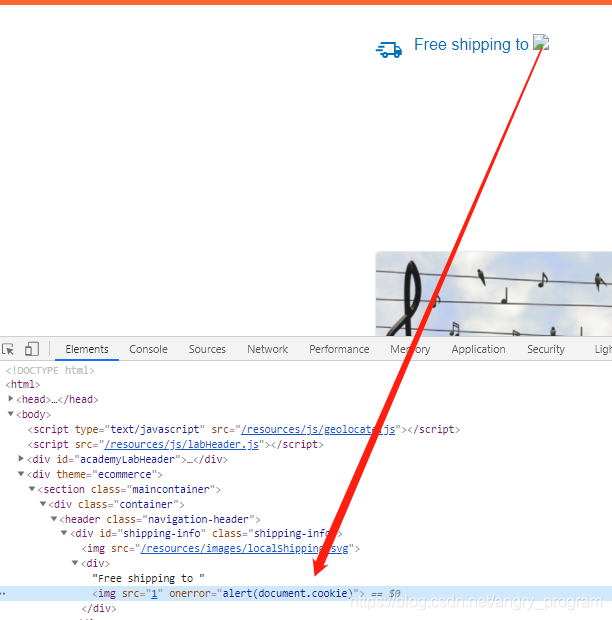The height and width of the screenshot is (620, 612).
Task: Click the delivery truck shipping icon
Action: click(389, 50)
